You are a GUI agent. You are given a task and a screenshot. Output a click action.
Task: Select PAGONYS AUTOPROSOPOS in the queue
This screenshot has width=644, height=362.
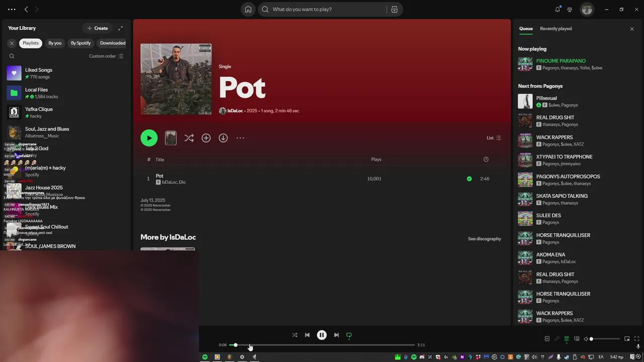click(576, 179)
